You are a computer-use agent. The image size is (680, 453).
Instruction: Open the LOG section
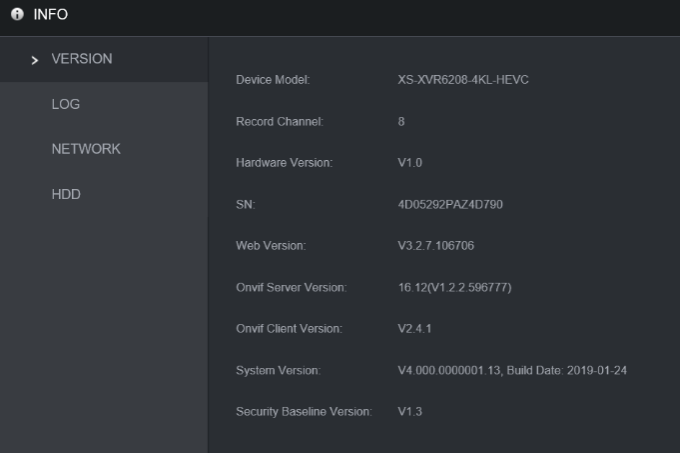104,104
